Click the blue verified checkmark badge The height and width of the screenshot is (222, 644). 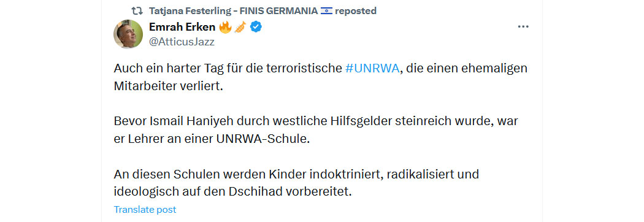[256, 27]
